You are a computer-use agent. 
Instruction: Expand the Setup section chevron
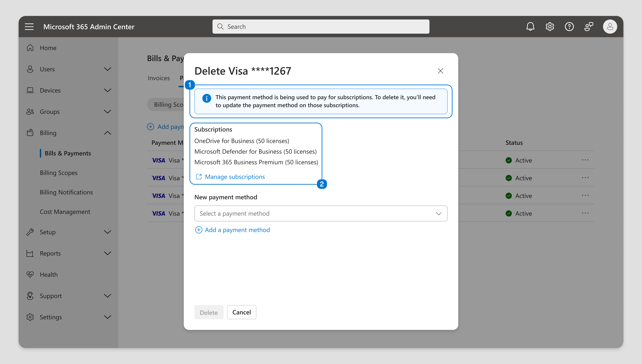[x=107, y=232]
